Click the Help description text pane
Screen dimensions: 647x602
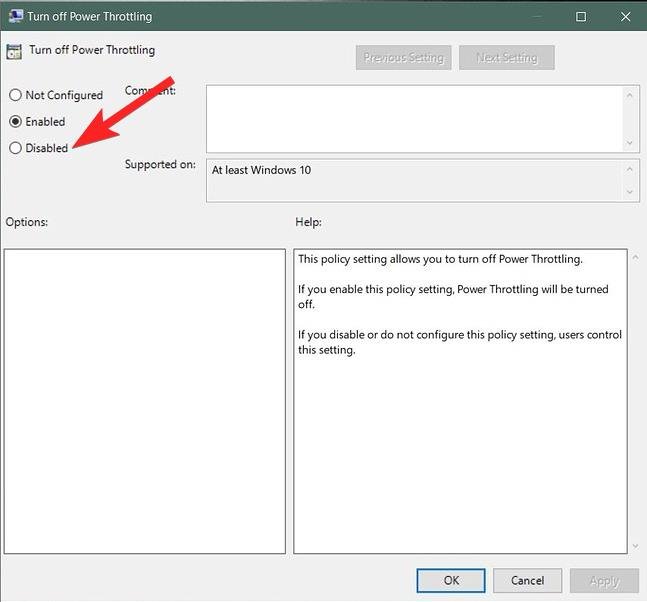(460, 401)
